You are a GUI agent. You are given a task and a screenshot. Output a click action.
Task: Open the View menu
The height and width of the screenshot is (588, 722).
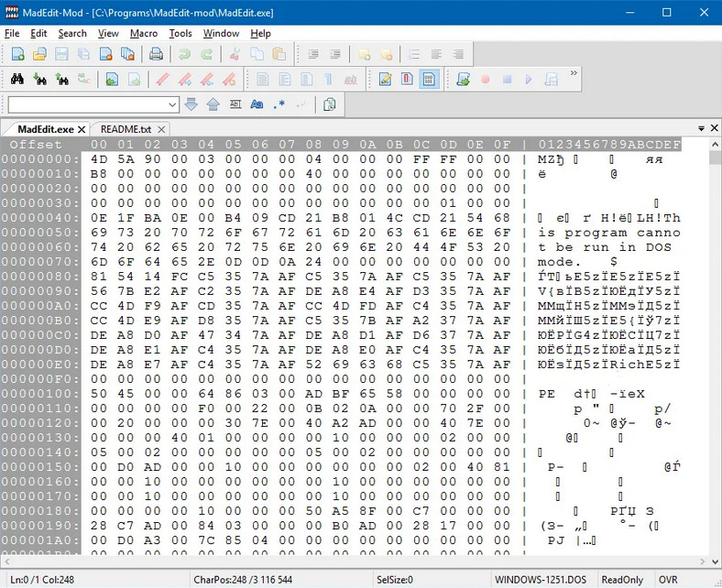(108, 33)
